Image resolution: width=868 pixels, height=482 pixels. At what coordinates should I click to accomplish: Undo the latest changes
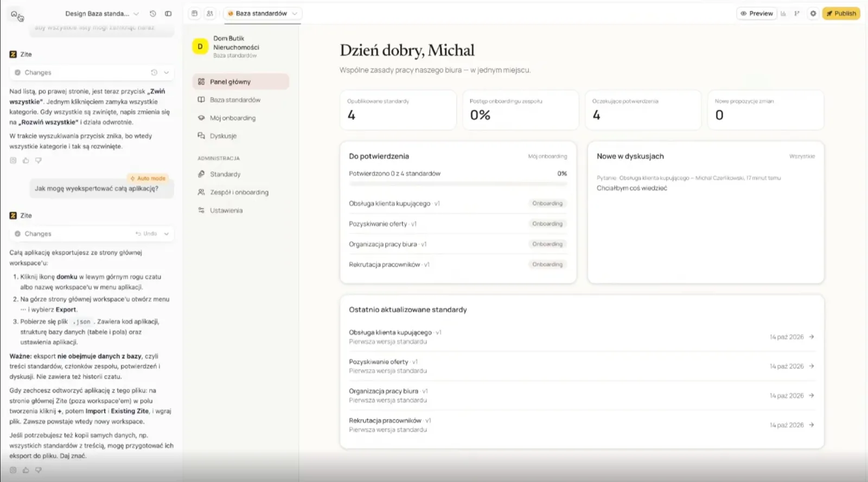146,233
